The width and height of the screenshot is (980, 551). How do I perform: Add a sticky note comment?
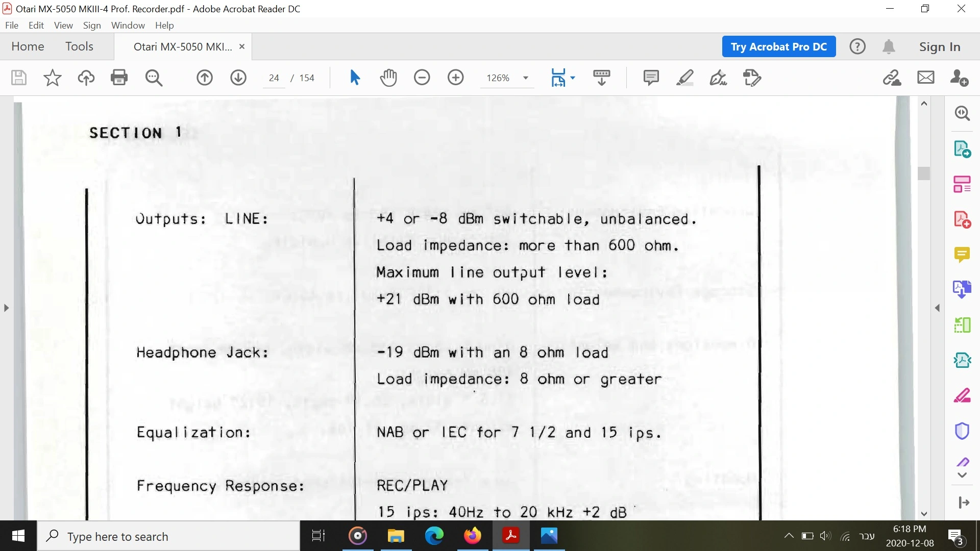click(651, 78)
